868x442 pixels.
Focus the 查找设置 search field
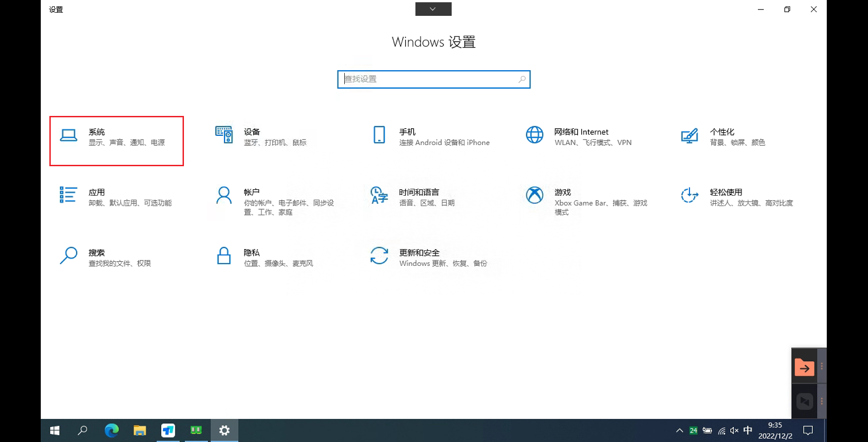click(x=434, y=79)
